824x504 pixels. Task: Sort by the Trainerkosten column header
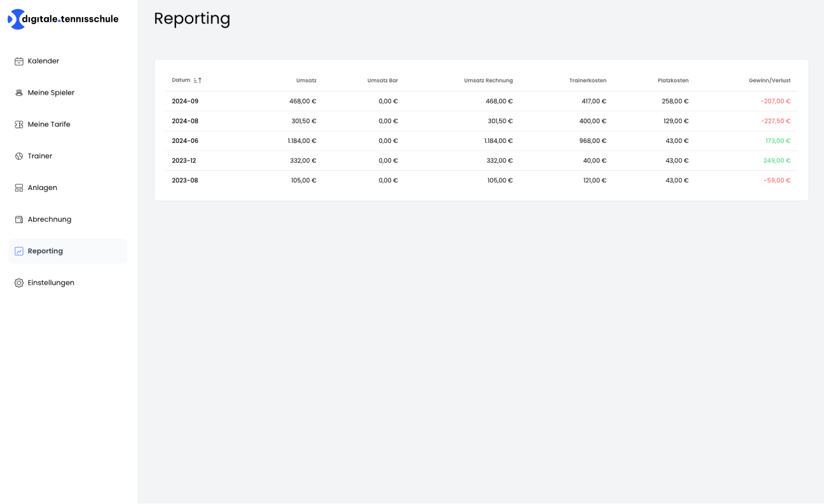[589, 80]
